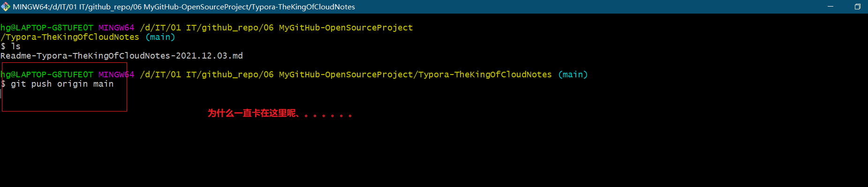Image resolution: width=868 pixels, height=187 pixels.
Task: Minimize the MINGW64 terminal window
Action: (x=830, y=7)
